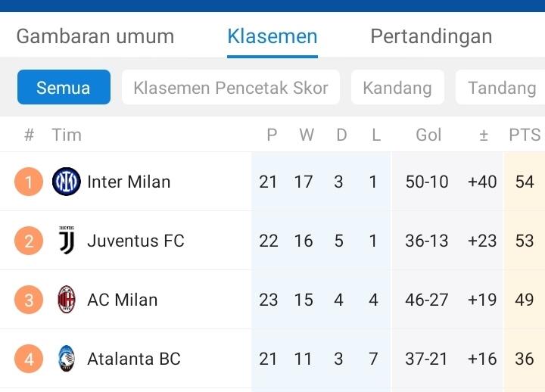Open the Juventus FC team name
The width and height of the screenshot is (545, 392).
pos(135,241)
